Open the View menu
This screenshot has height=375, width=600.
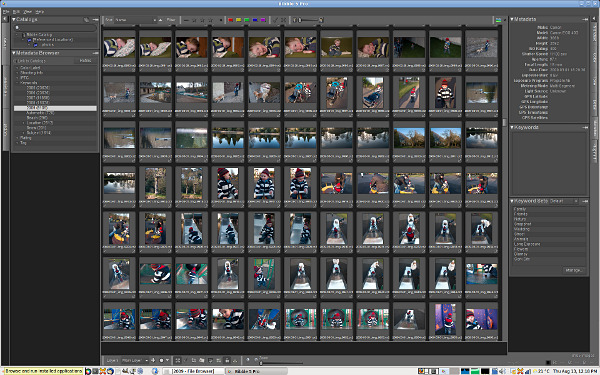point(28,12)
